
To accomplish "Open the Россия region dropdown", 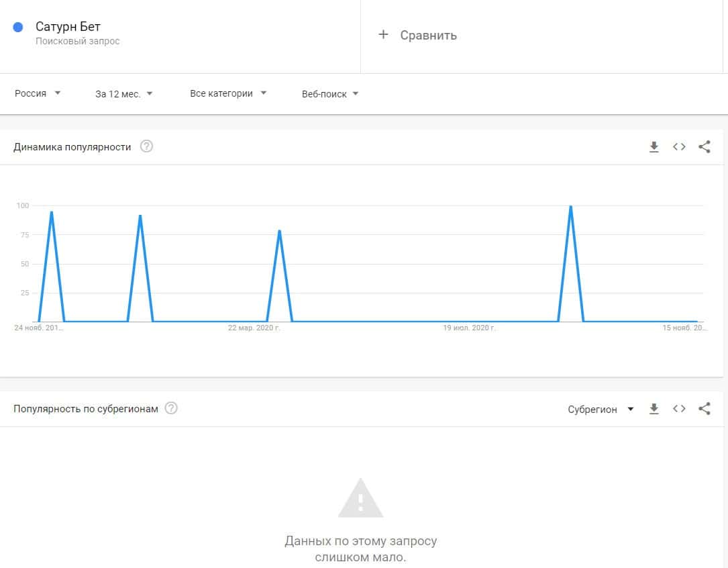I will click(38, 93).
